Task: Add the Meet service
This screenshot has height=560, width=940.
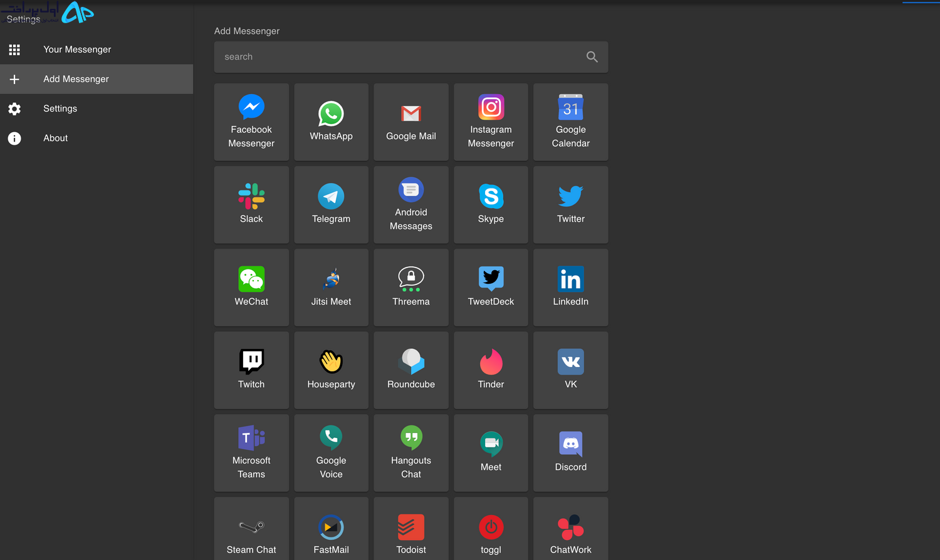Action: (x=491, y=453)
